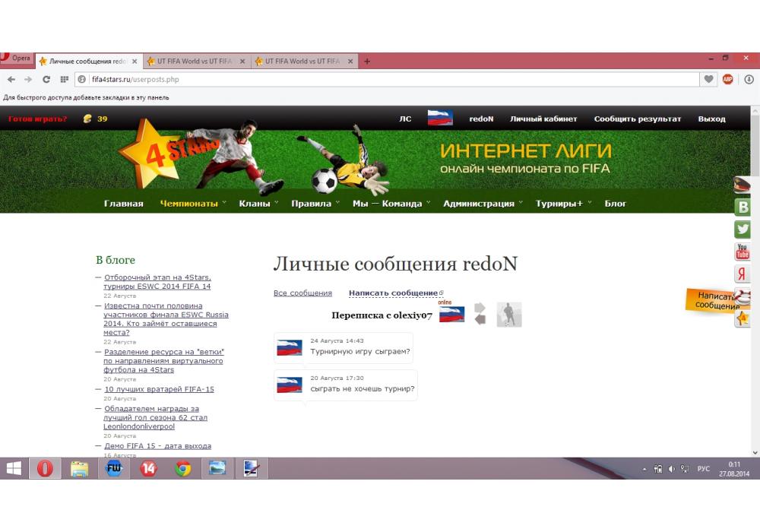
Task: Switch РУС keyboard language
Action: [x=703, y=469]
